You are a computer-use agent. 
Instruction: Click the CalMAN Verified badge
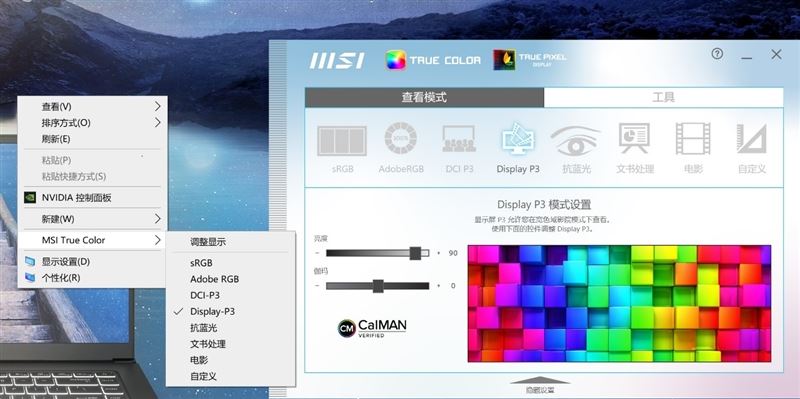(x=372, y=328)
